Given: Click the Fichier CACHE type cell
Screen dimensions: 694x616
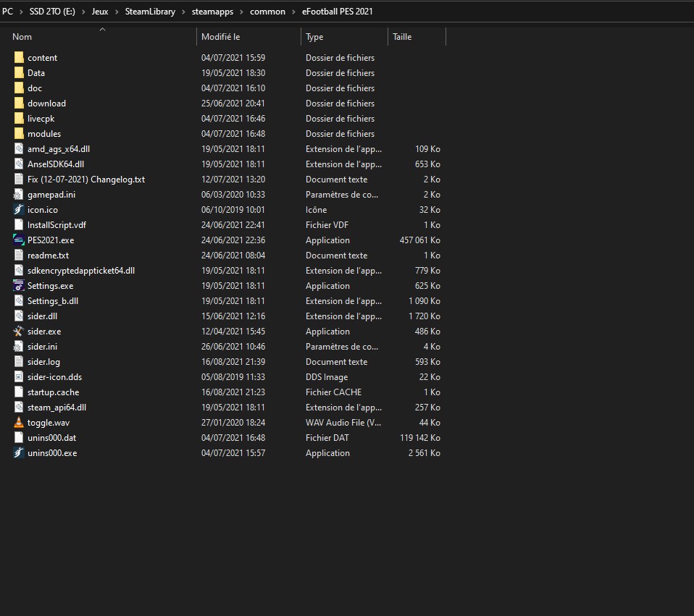Looking at the screenshot, I should coord(334,392).
